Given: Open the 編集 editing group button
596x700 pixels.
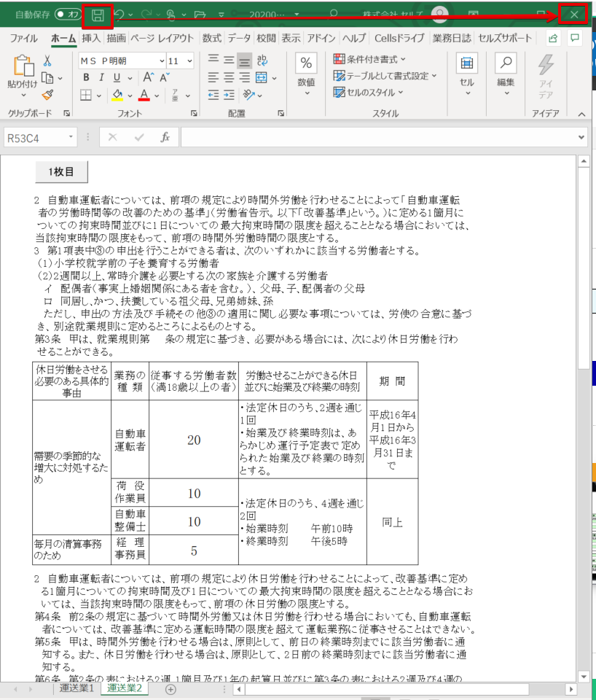Looking at the screenshot, I should [506, 74].
